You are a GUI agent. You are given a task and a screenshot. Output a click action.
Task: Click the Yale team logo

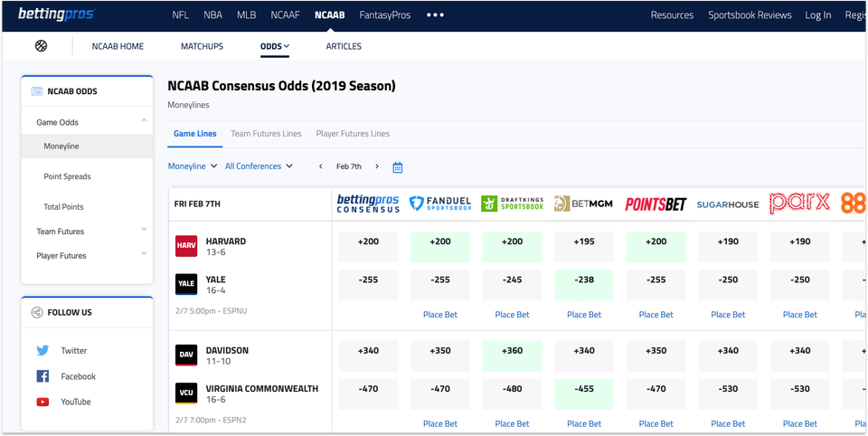click(x=186, y=284)
